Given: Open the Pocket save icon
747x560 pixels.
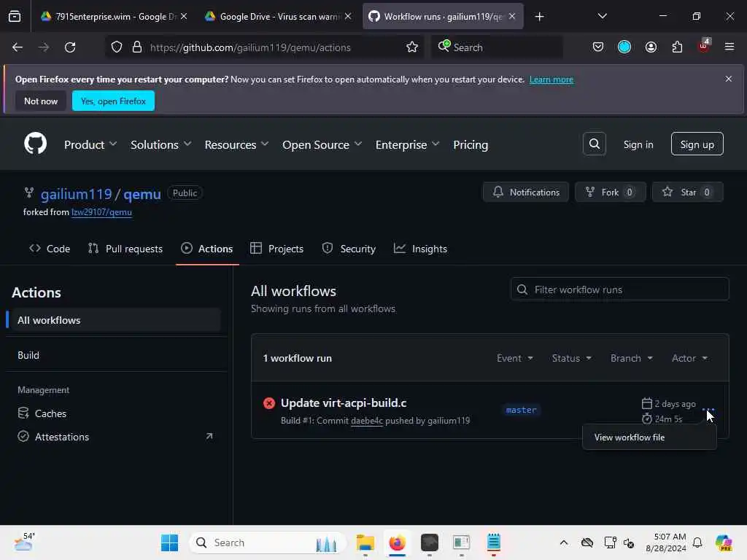Looking at the screenshot, I should [x=598, y=47].
